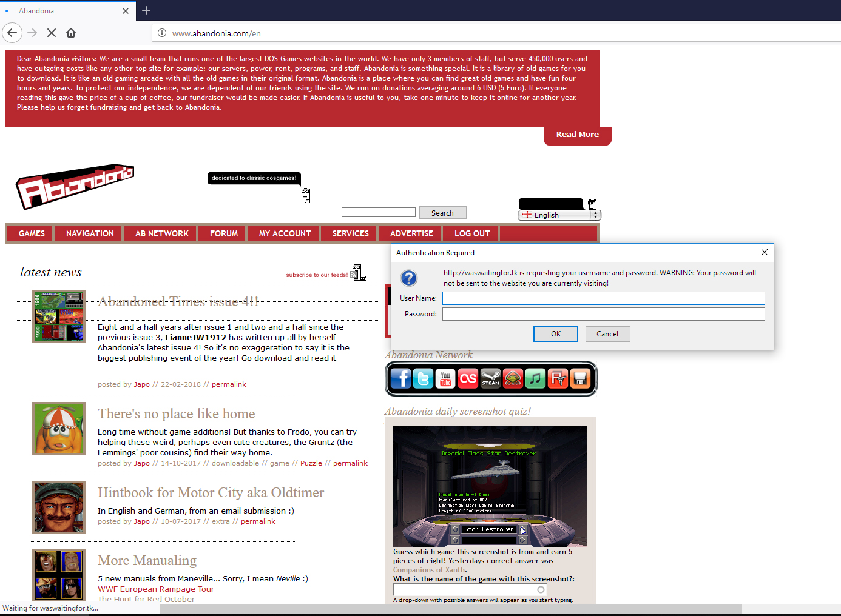Click the address bar URL
Screen dimensions: 841x616
pyautogui.click(x=217, y=33)
